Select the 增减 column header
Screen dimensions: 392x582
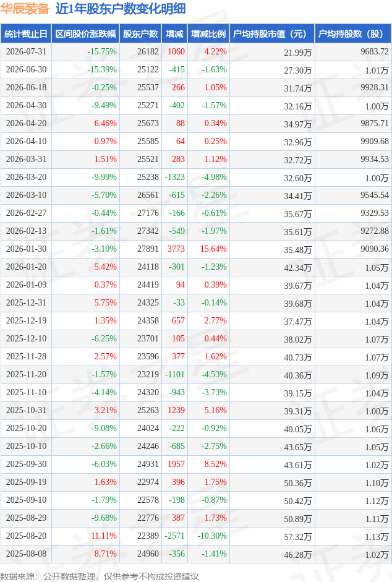click(x=174, y=34)
